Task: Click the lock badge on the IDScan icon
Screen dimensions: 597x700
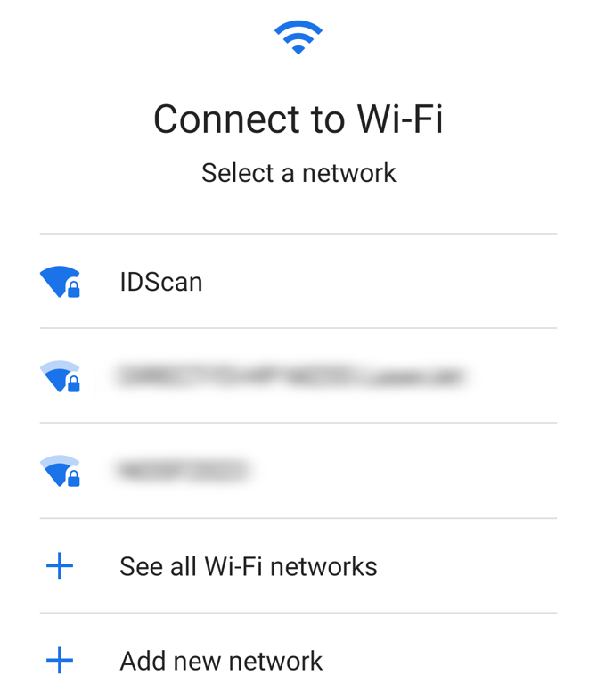Action: point(74,289)
